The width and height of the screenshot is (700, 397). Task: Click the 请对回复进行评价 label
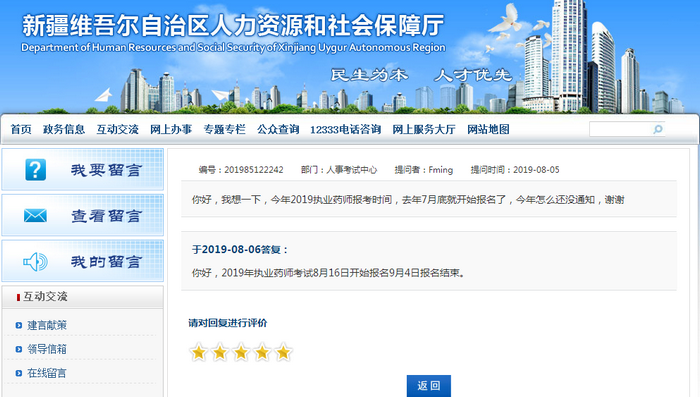tap(228, 323)
